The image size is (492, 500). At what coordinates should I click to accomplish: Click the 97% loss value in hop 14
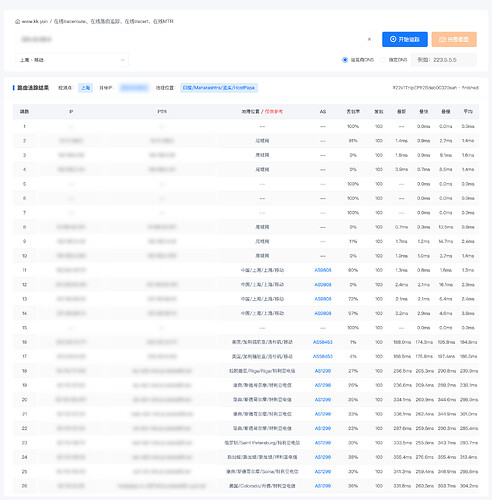pyautogui.click(x=353, y=313)
